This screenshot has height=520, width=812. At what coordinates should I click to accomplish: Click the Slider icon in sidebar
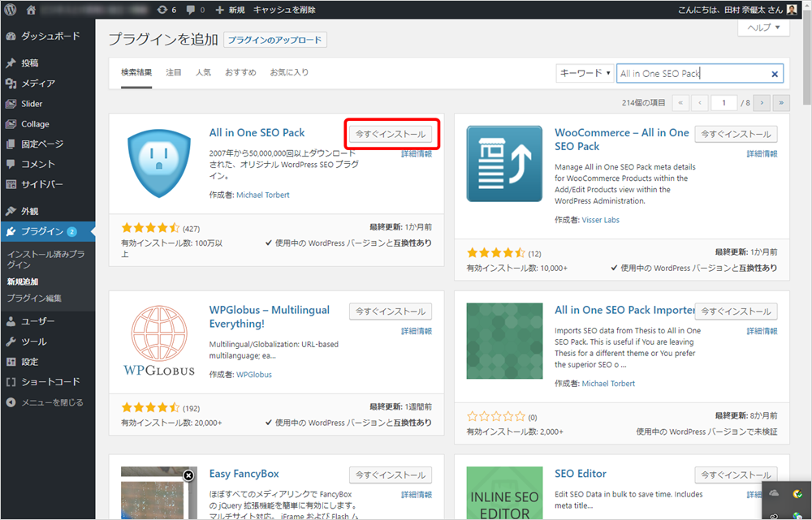(11, 104)
